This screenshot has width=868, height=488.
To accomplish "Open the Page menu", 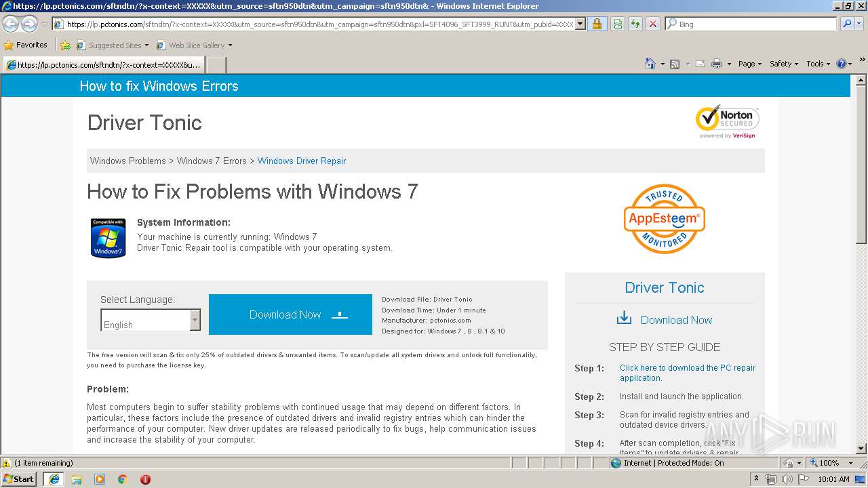I will click(x=749, y=64).
